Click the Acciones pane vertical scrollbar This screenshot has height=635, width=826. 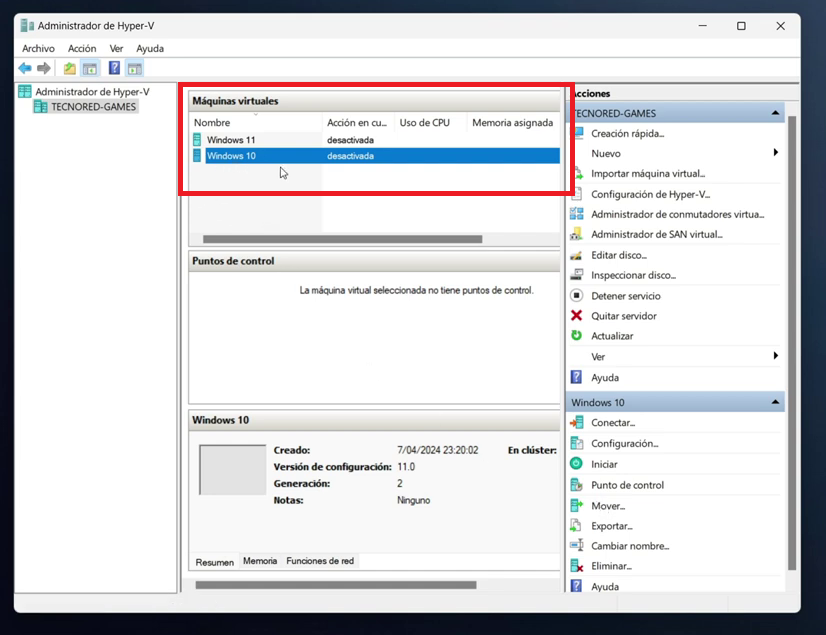pos(792,343)
